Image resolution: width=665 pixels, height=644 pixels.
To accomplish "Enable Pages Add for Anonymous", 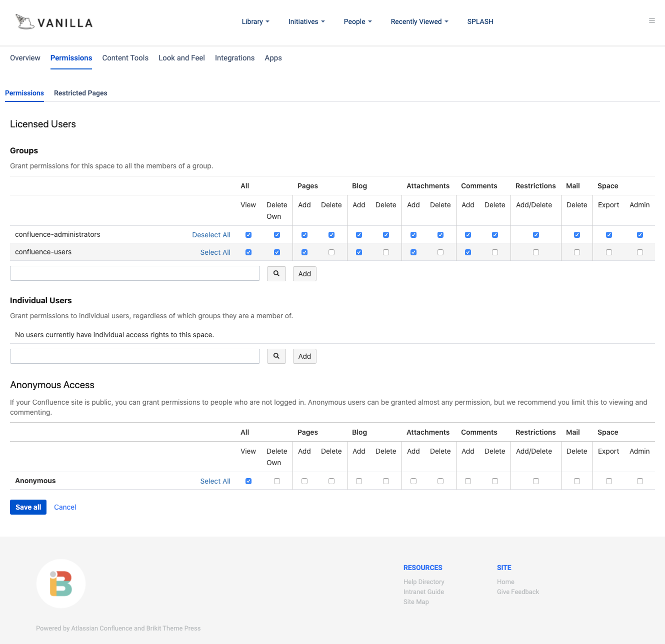I will [x=304, y=481].
